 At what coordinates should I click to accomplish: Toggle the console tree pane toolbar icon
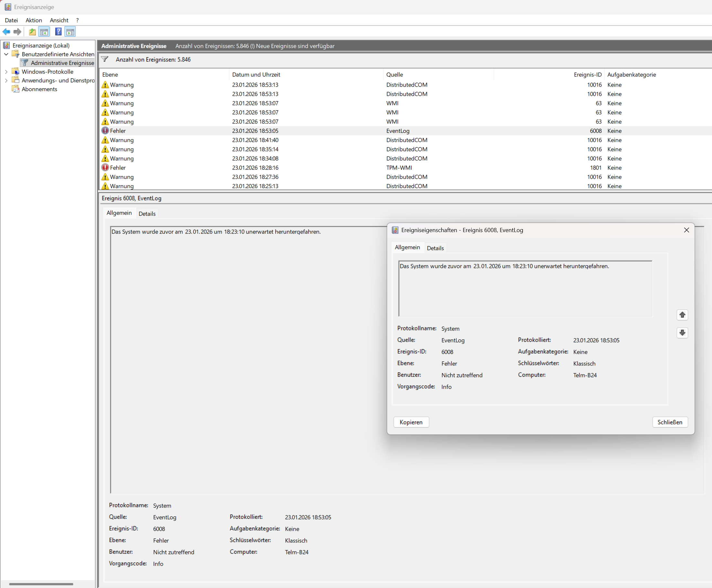point(44,32)
